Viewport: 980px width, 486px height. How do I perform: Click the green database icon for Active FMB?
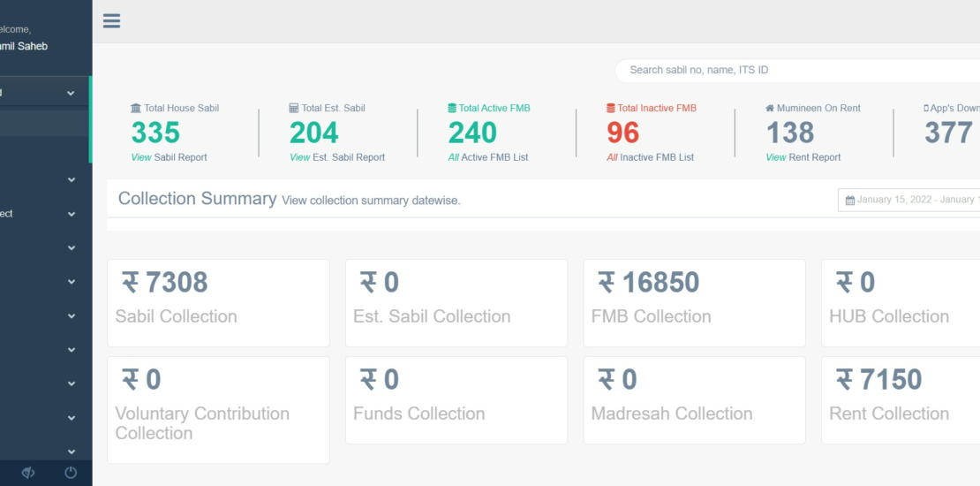452,109
